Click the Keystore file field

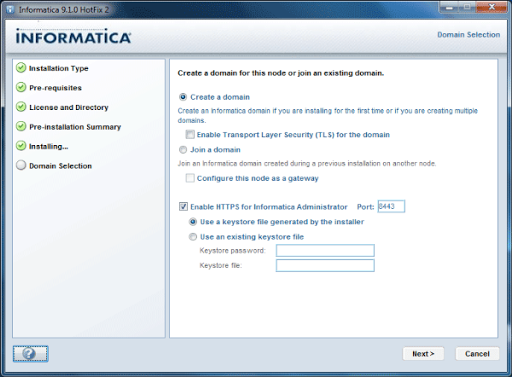pos(325,266)
